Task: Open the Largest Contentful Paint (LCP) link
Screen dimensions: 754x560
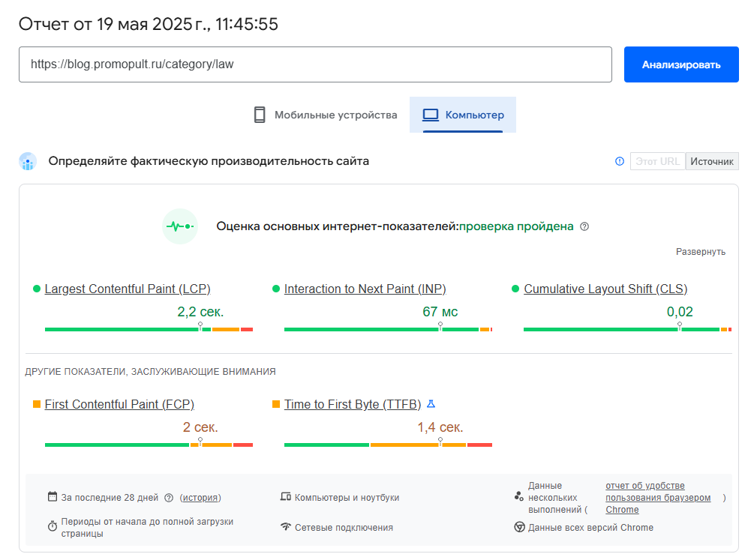Action: click(x=128, y=289)
